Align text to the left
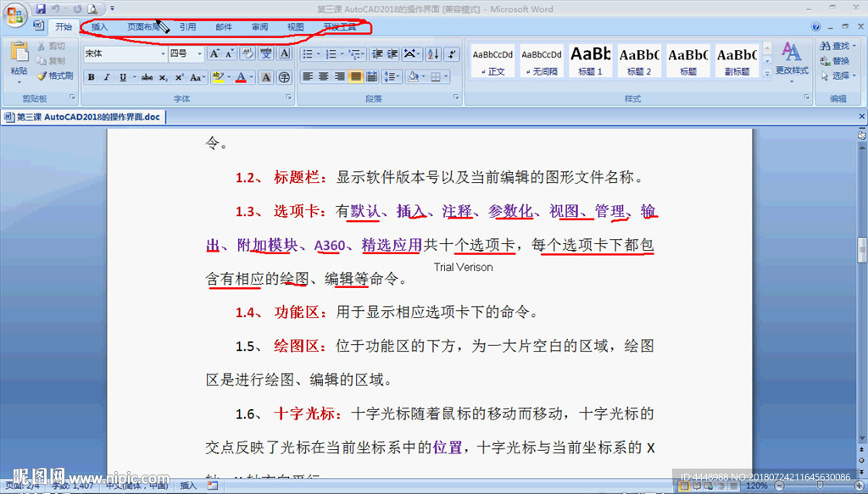 coord(308,77)
